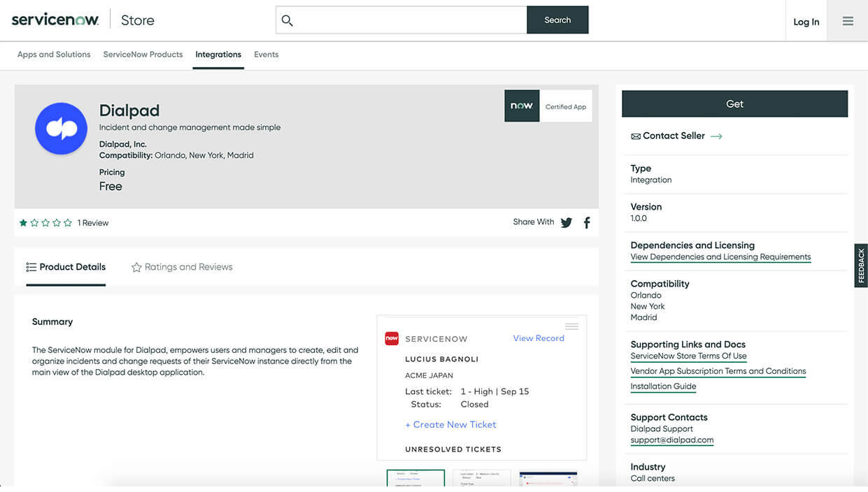Click the Free pricing text
868x492 pixels.
(x=111, y=187)
